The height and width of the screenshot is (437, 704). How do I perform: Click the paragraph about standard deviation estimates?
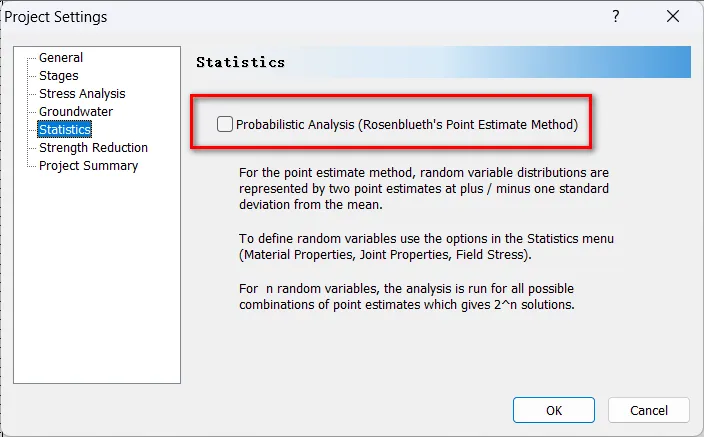[x=423, y=188]
